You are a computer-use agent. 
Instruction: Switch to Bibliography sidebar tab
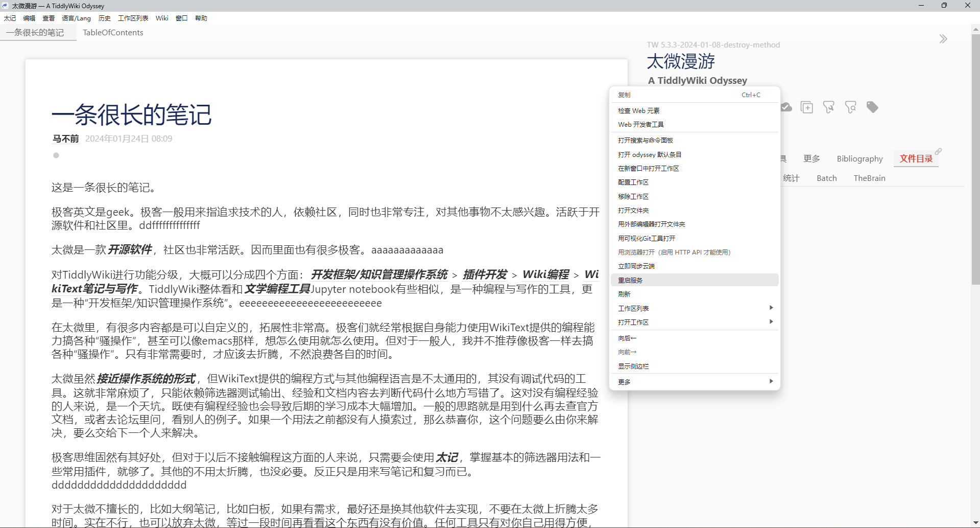(859, 158)
